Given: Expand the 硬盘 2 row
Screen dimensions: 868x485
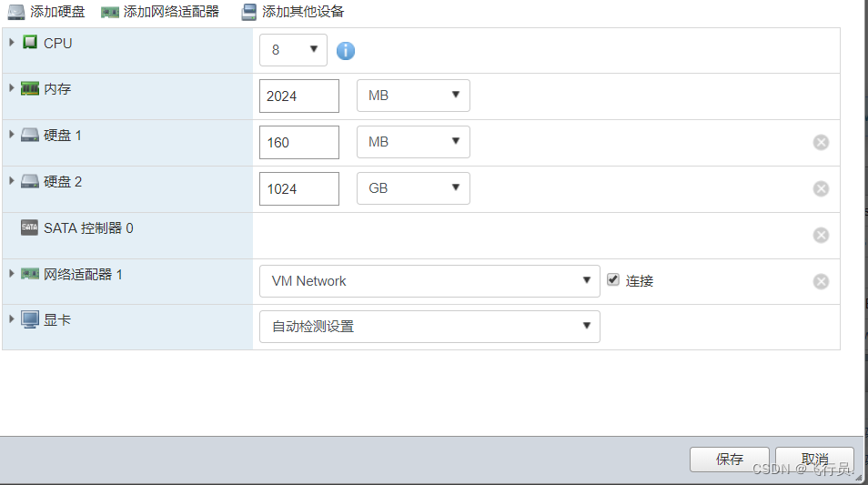Looking at the screenshot, I should pos(11,181).
